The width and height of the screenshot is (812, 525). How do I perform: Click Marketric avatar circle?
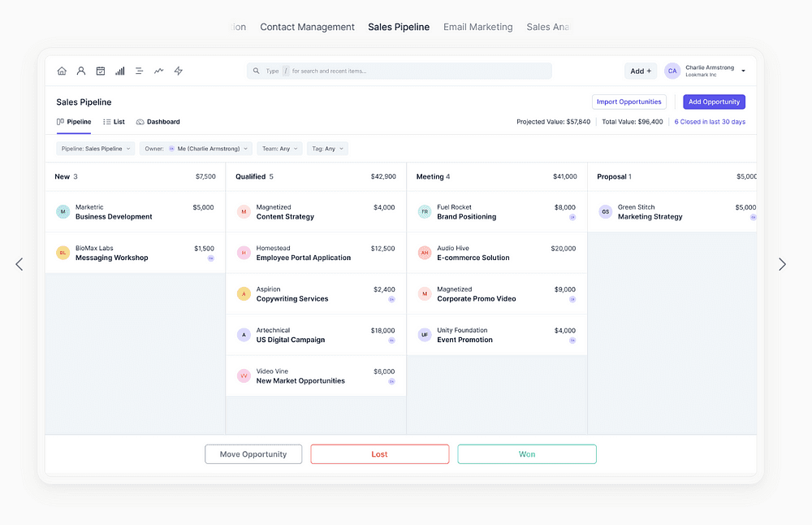pos(63,211)
